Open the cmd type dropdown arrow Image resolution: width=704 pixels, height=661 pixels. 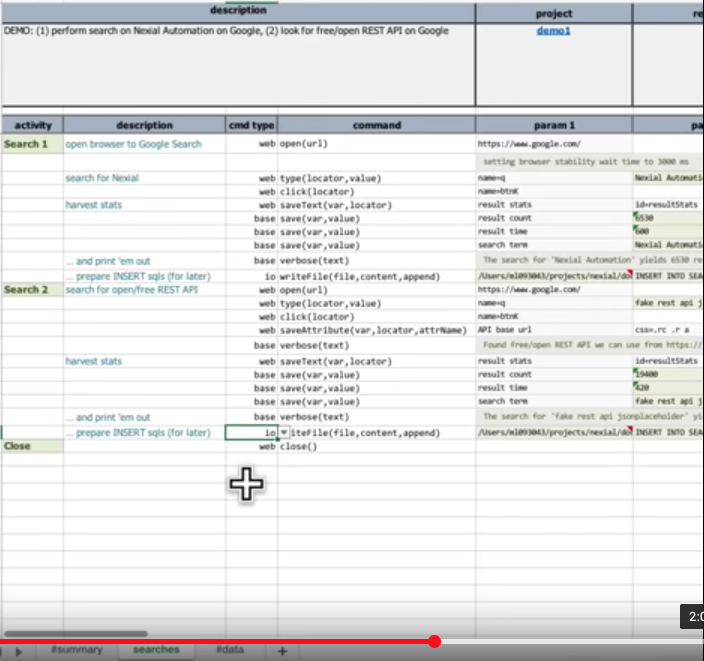(x=284, y=432)
